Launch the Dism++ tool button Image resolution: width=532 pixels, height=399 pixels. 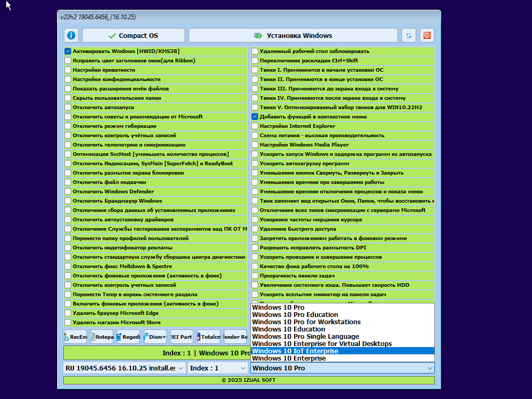point(155,337)
